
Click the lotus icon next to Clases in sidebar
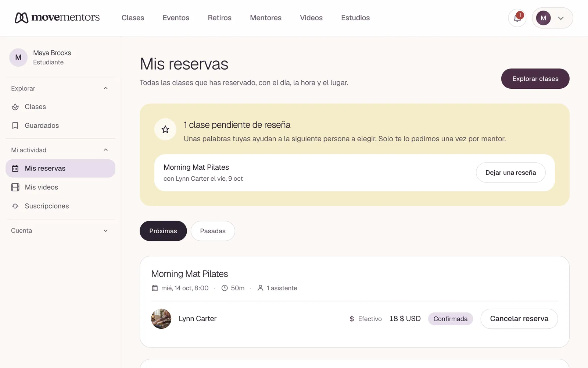[15, 107]
